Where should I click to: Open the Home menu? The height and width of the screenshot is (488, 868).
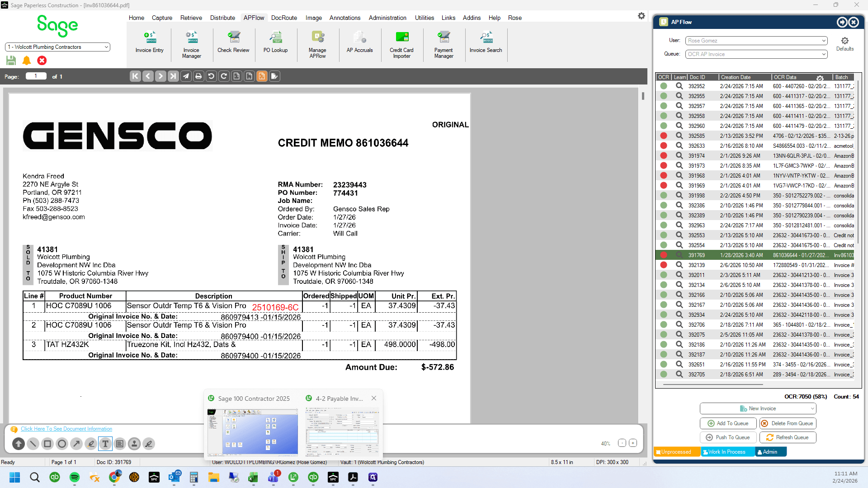[137, 18]
